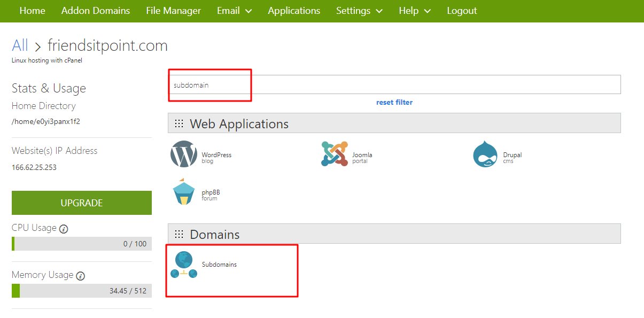Expand the Help dropdown menu
Image resolution: width=644 pixels, height=318 pixels.
(x=415, y=11)
